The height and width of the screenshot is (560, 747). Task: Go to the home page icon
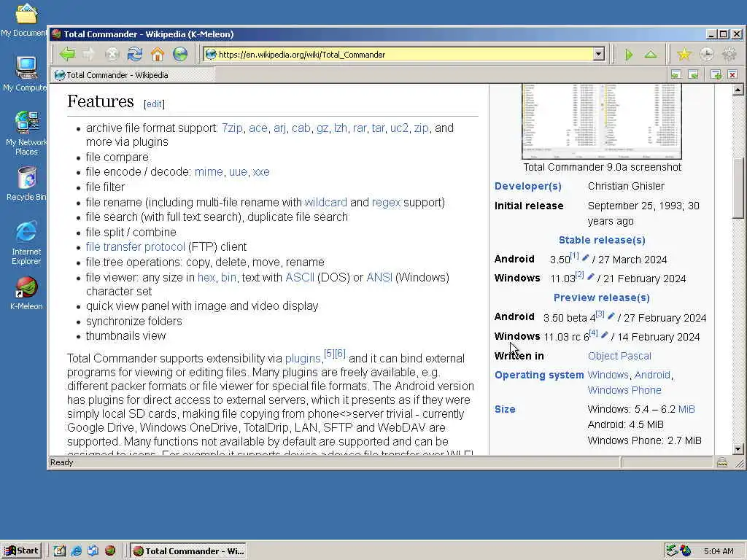[158, 54]
